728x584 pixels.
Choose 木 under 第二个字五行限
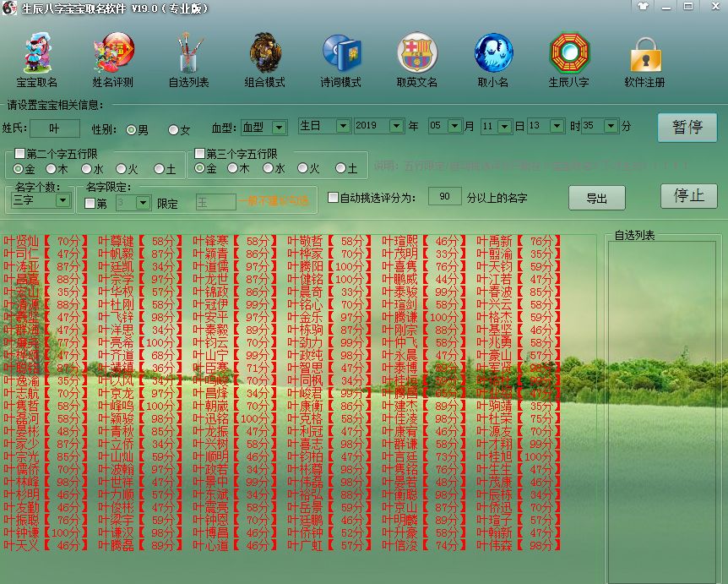click(51, 169)
